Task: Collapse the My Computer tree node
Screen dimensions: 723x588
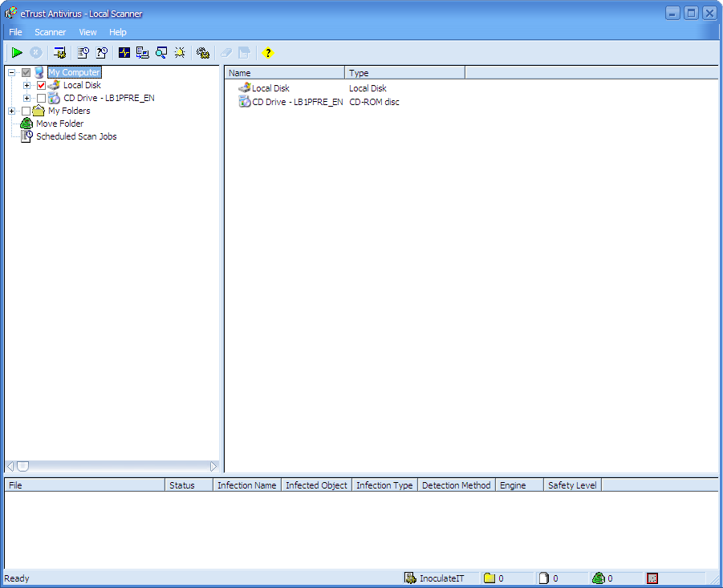Action: pyautogui.click(x=11, y=72)
